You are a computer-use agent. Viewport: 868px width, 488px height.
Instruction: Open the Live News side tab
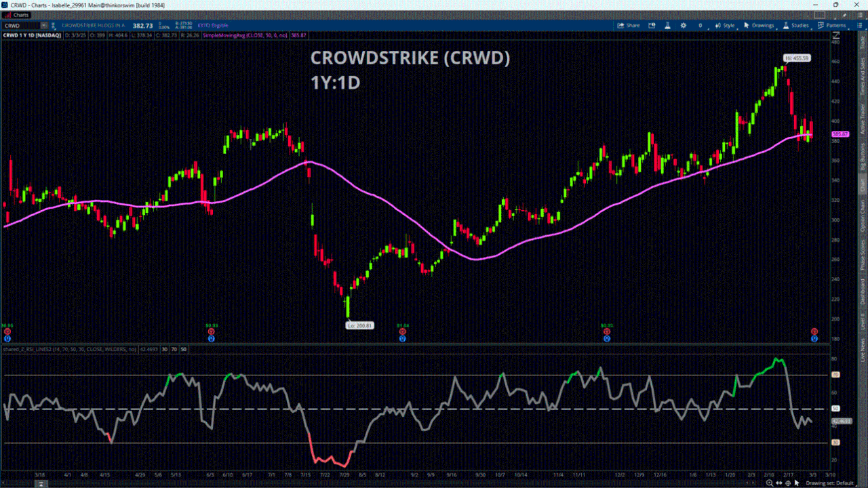[863, 349]
